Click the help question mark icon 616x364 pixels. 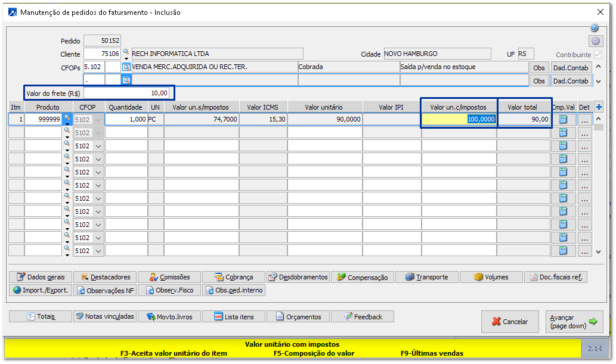pyautogui.click(x=594, y=28)
